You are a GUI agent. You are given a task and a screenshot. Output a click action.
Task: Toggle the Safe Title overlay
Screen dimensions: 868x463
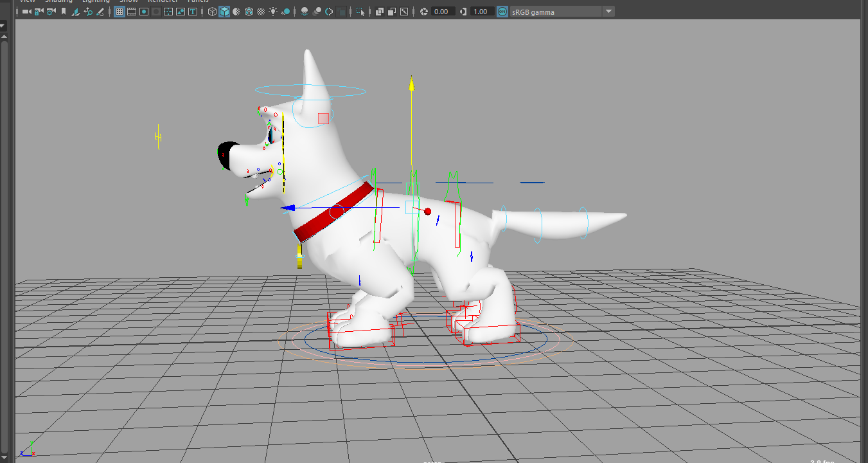[x=193, y=12]
